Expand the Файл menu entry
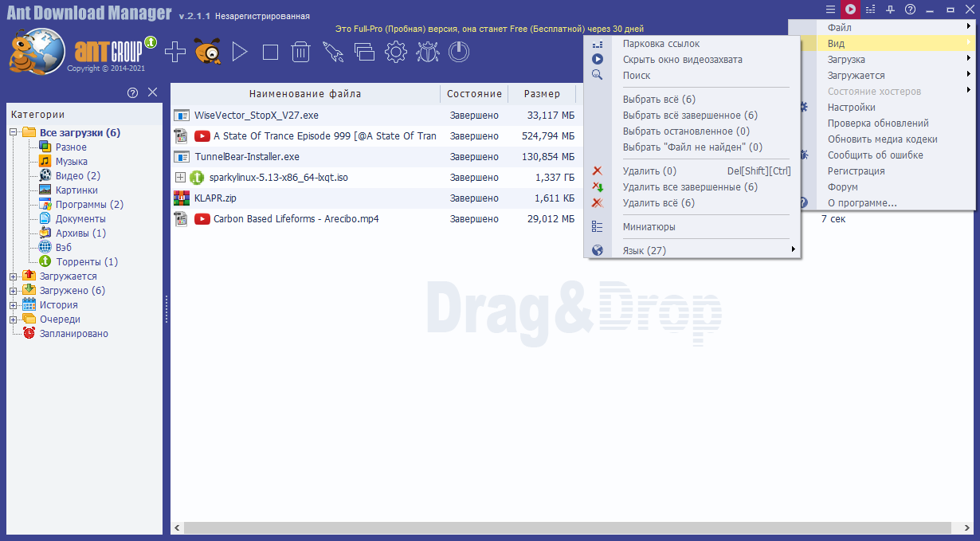980x541 pixels. pos(883,27)
